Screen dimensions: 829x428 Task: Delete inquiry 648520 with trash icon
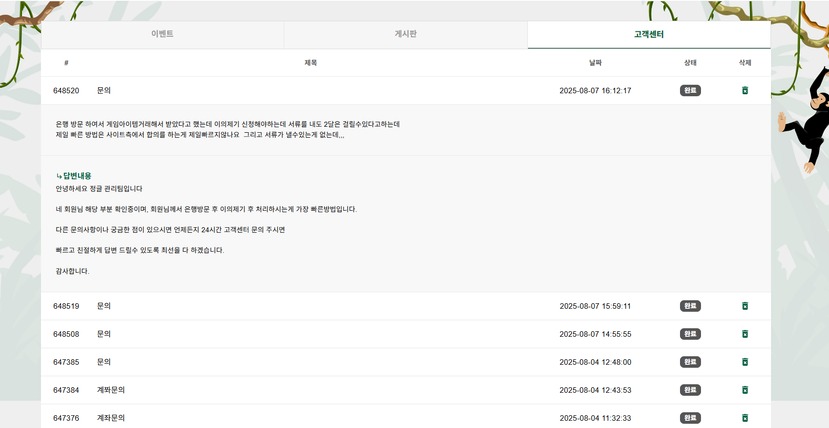pyautogui.click(x=745, y=90)
